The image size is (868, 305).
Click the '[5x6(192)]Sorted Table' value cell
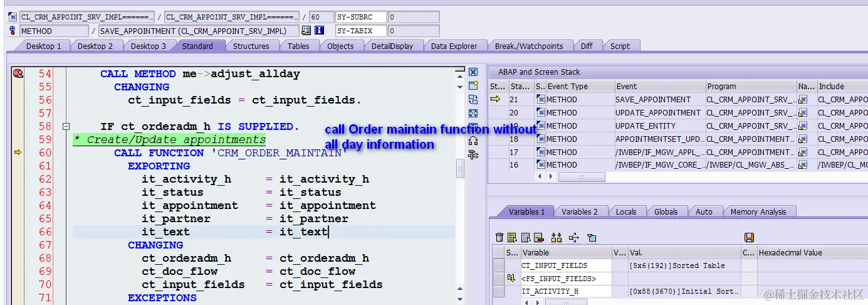(684, 265)
